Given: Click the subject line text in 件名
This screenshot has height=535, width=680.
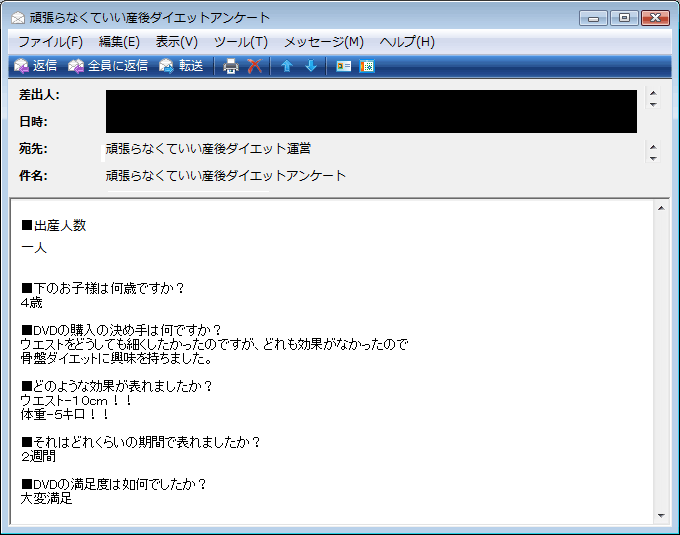Looking at the screenshot, I should (226, 176).
